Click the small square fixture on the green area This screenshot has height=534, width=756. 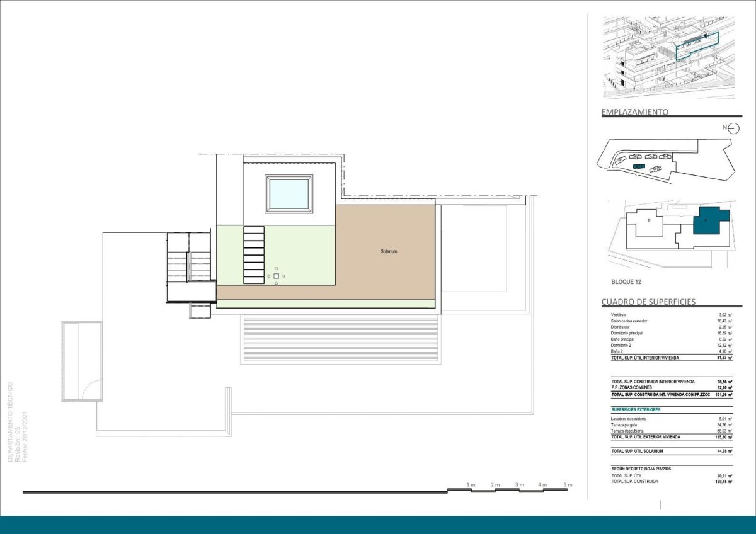tap(276, 276)
